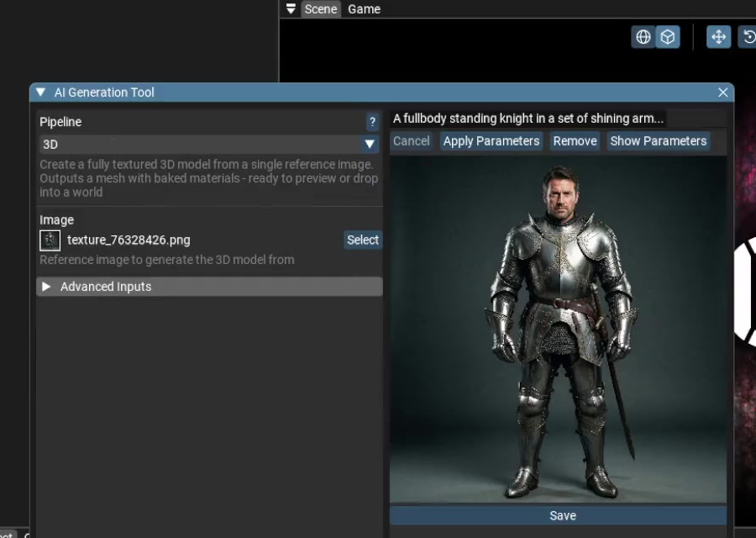Viewport: 756px width, 538px height.
Task: Click Show Parameters
Action: tap(658, 141)
